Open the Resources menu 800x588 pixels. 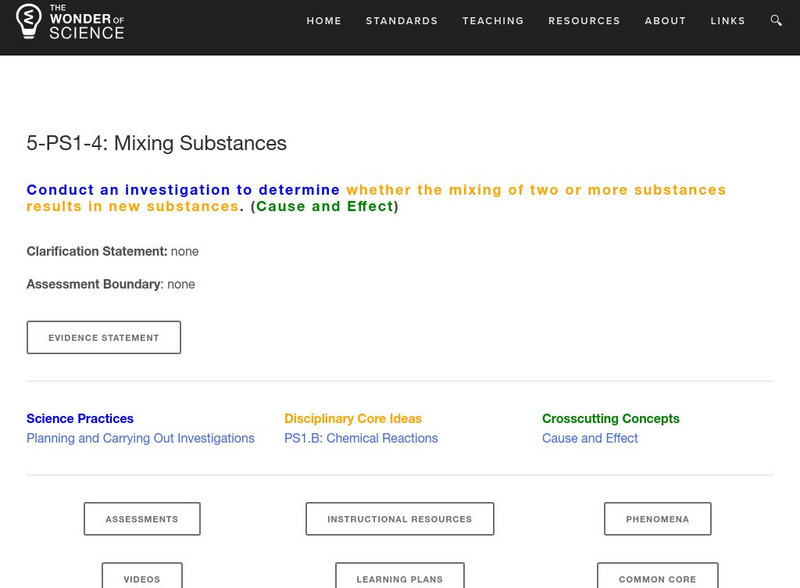click(584, 21)
